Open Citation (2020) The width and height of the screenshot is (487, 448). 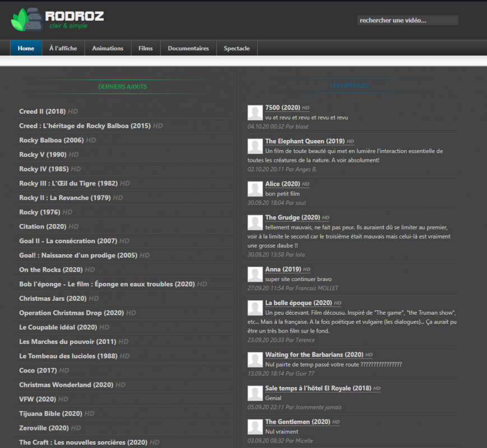tap(43, 226)
